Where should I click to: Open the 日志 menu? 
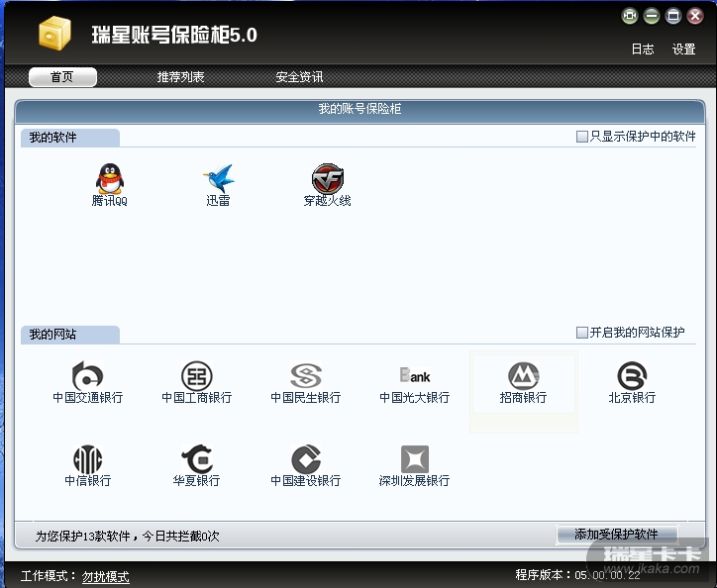tap(643, 49)
